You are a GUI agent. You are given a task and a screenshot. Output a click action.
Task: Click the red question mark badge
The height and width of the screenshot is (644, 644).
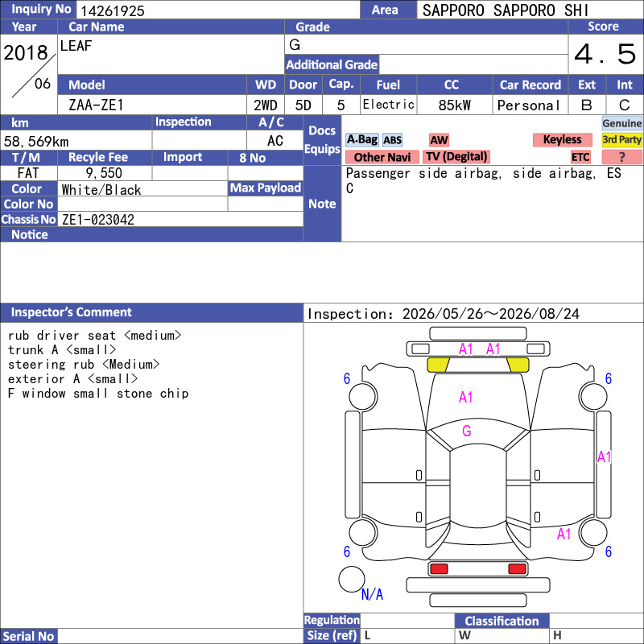621,157
